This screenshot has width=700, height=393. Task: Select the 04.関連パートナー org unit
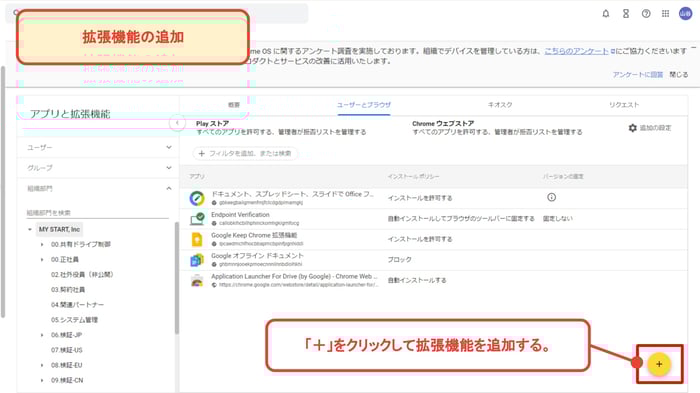coord(77,305)
